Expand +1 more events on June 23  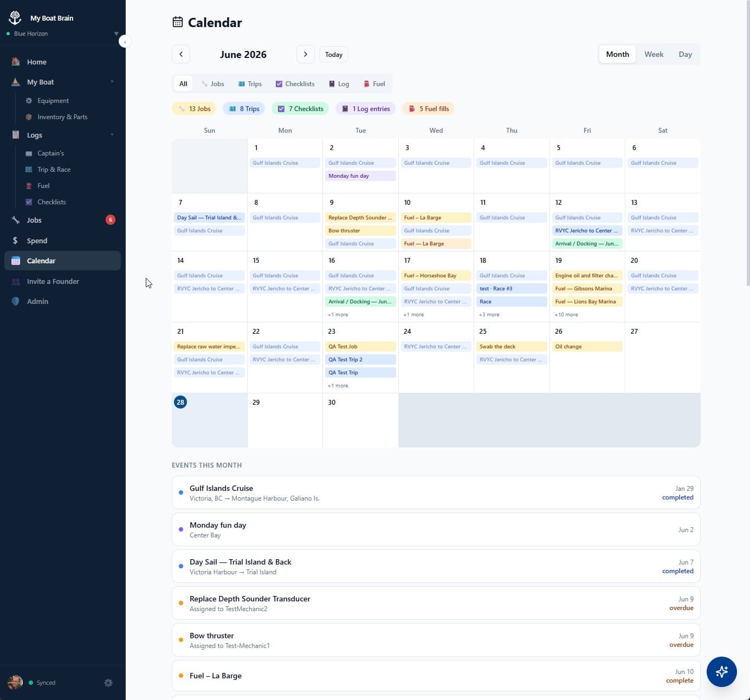point(338,386)
